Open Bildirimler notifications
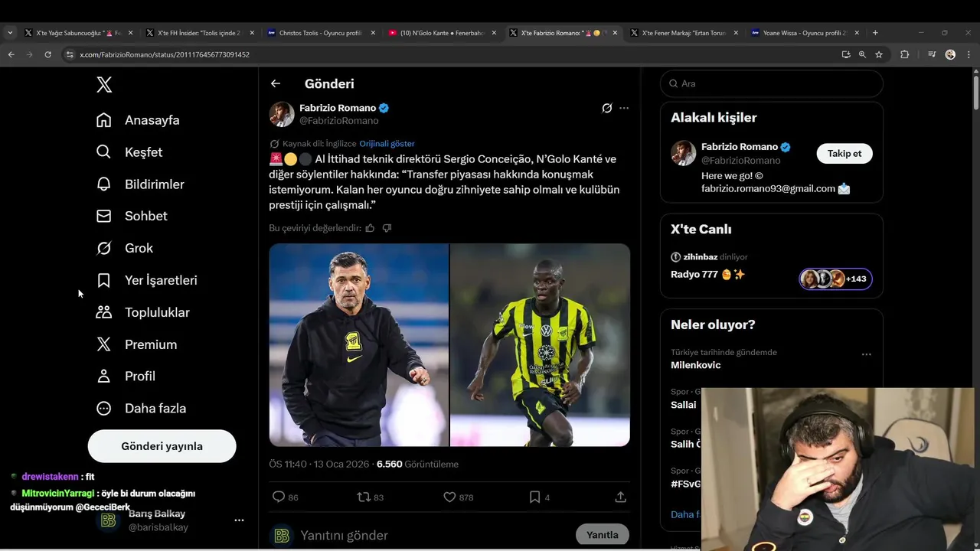The height and width of the screenshot is (551, 980). coord(140,184)
